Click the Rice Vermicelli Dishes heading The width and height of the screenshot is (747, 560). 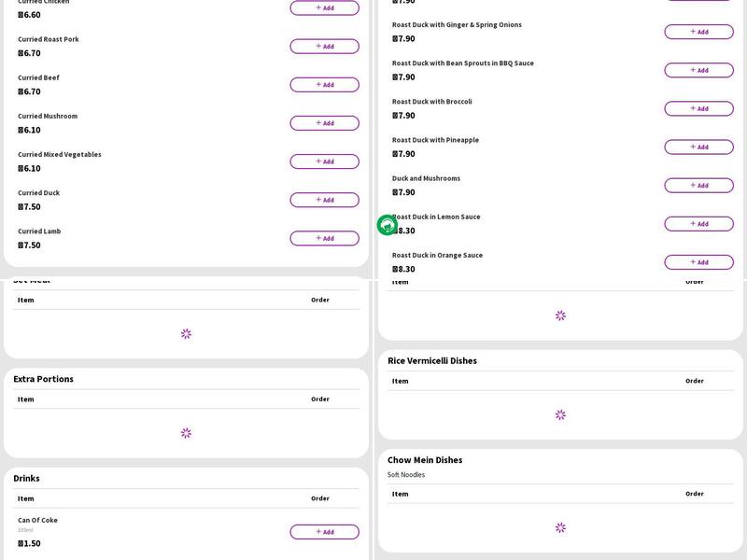click(x=432, y=360)
